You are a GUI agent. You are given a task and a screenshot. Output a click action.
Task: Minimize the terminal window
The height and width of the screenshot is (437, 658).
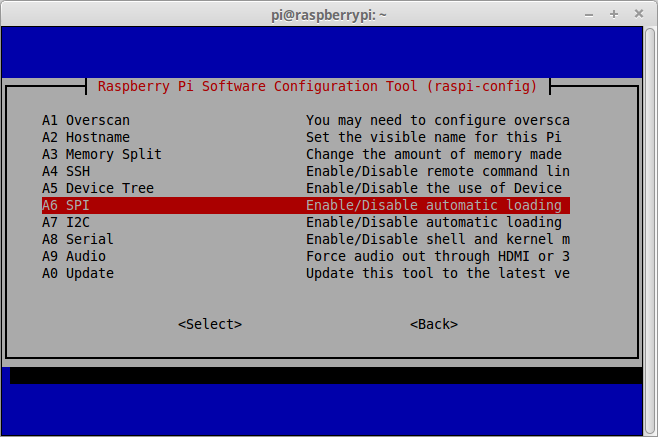[x=589, y=15]
